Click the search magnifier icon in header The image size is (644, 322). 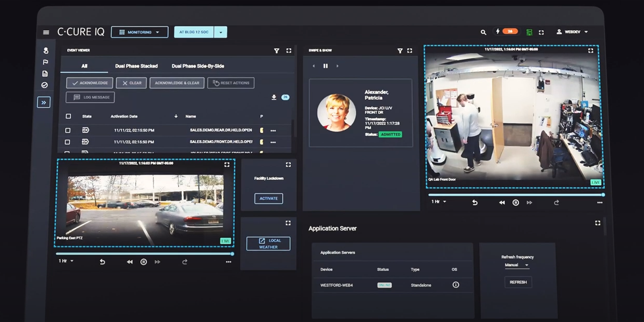click(484, 32)
